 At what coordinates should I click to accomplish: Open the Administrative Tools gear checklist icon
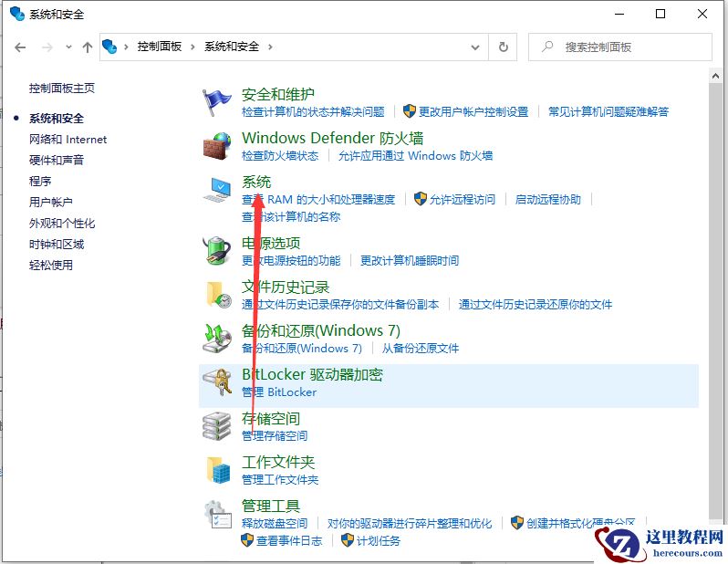(x=218, y=515)
